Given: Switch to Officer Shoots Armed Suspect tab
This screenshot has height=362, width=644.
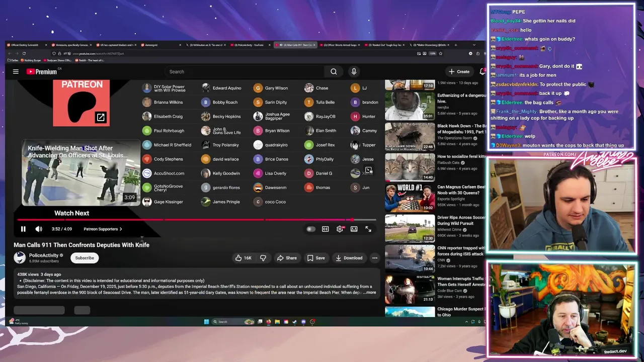Looking at the screenshot, I should click(340, 45).
